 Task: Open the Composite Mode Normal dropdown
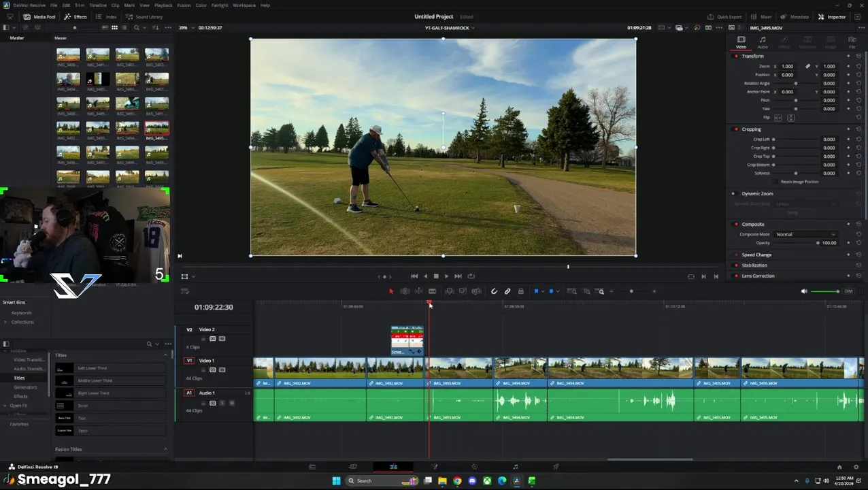coord(805,235)
